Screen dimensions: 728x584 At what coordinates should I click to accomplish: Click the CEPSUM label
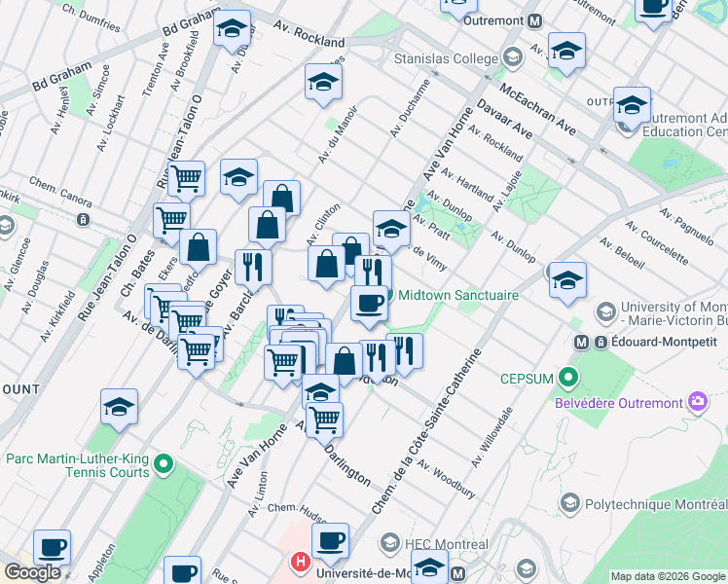[527, 379]
